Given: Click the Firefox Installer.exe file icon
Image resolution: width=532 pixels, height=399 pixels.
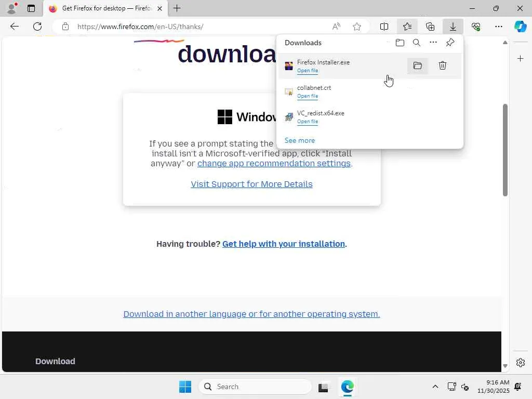Looking at the screenshot, I should pos(289,66).
